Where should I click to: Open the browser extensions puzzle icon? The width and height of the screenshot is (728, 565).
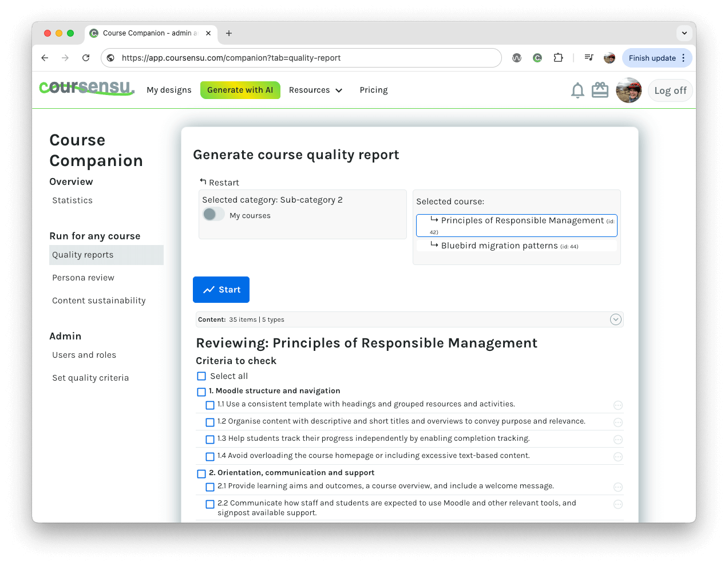click(558, 58)
